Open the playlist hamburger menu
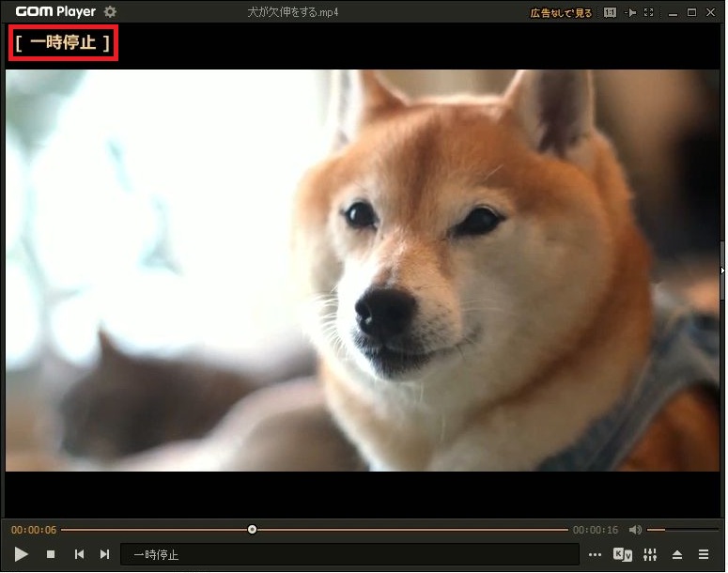 pos(704,555)
